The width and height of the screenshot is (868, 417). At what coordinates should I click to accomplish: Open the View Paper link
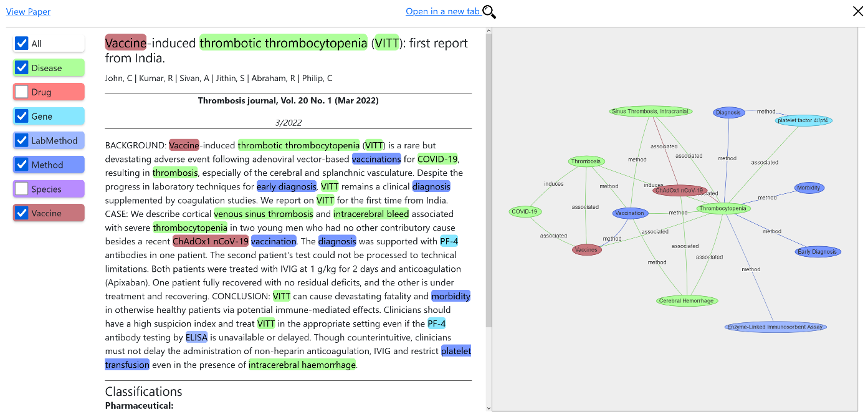click(28, 12)
